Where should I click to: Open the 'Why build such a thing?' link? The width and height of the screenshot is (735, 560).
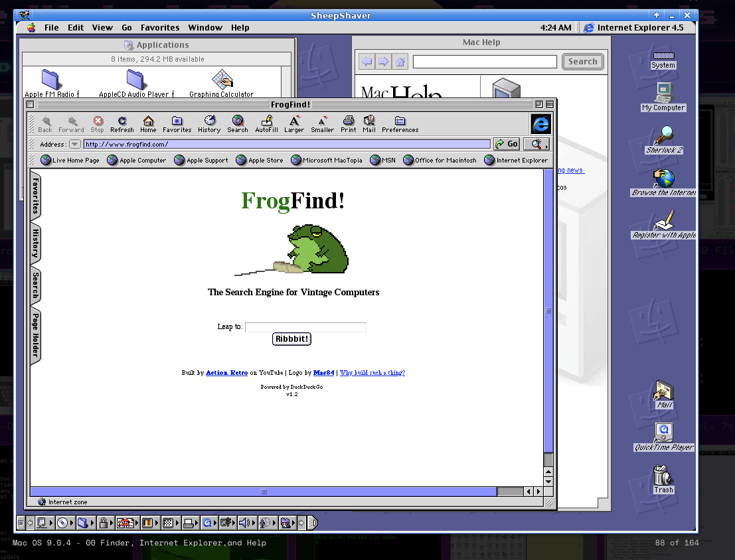point(372,372)
